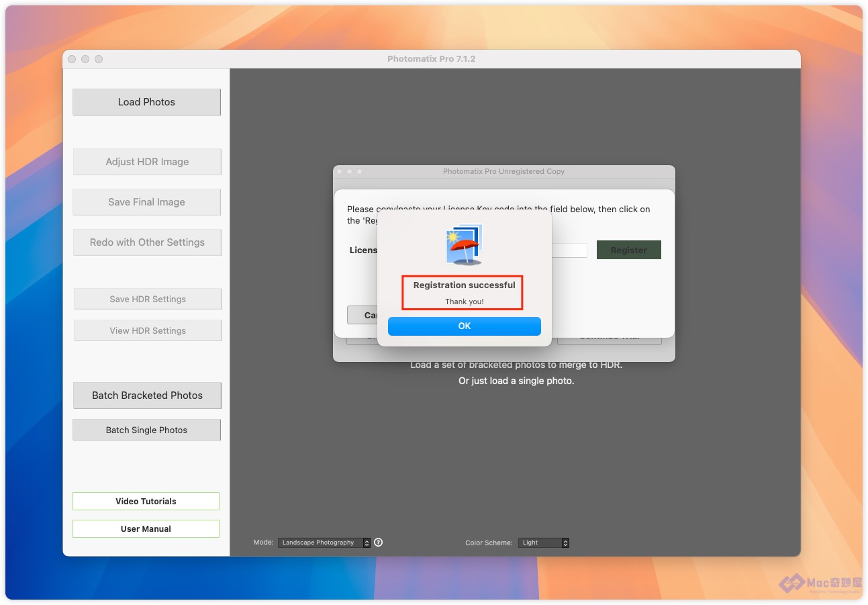Click the 'Thank you!' message text
This screenshot has height=605, width=868.
click(465, 301)
